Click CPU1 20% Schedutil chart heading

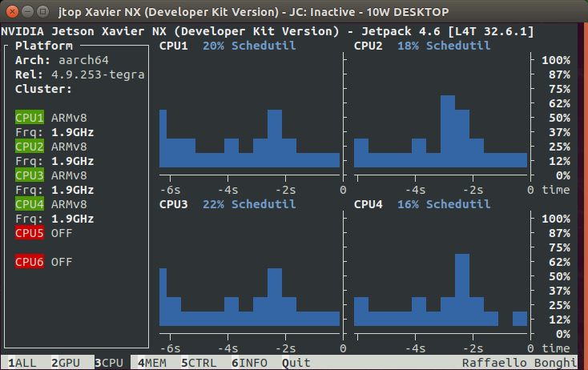pyautogui.click(x=228, y=46)
